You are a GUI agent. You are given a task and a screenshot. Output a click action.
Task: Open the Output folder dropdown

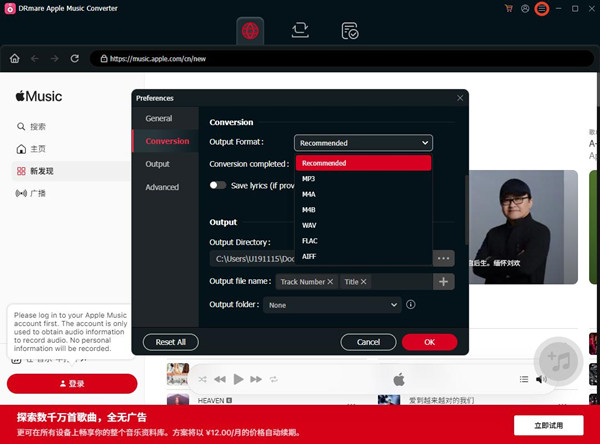(332, 305)
